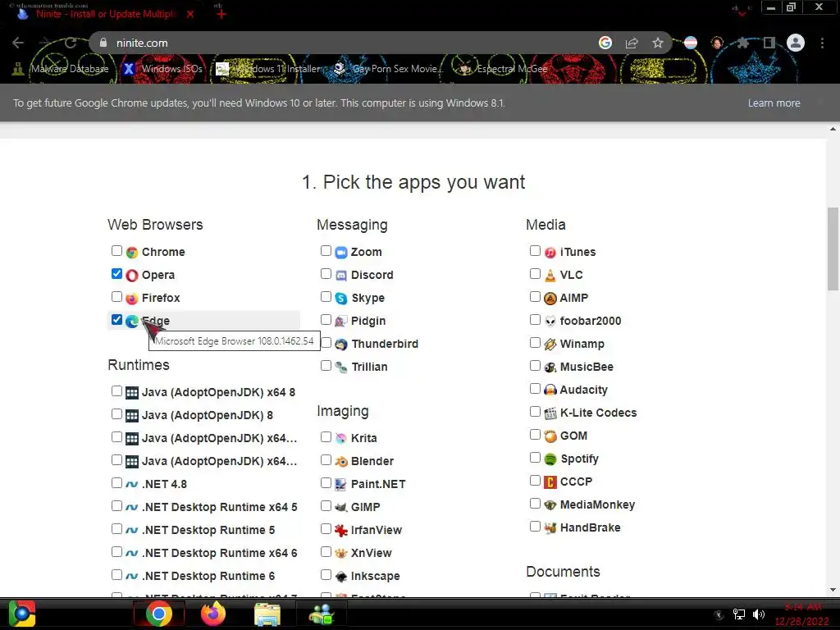Click the Firefox app icon in the list
This screenshot has width=840, height=630.
[x=132, y=298]
